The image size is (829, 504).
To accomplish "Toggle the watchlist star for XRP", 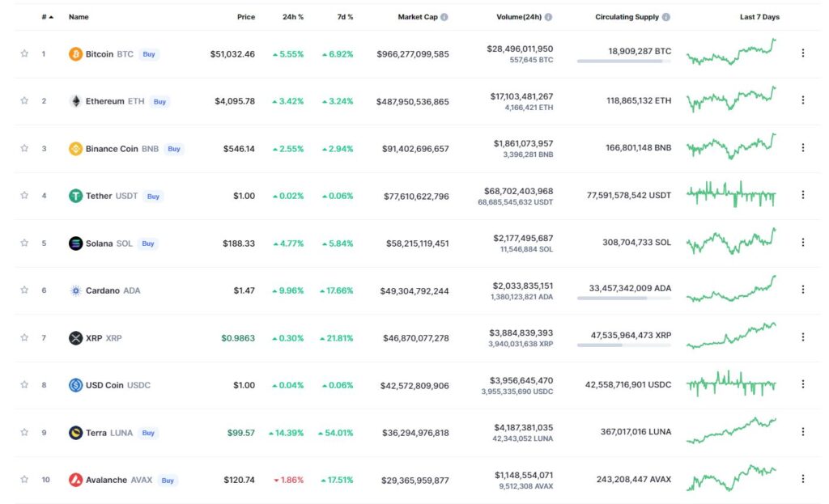I will click(24, 337).
